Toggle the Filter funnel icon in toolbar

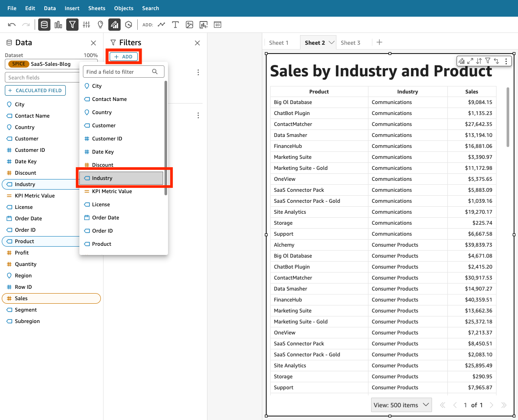click(x=72, y=25)
